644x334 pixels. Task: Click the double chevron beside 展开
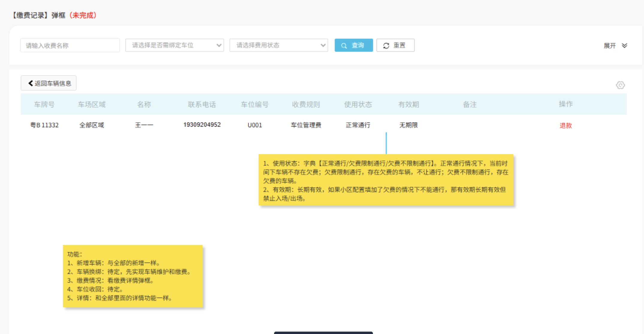click(x=625, y=45)
